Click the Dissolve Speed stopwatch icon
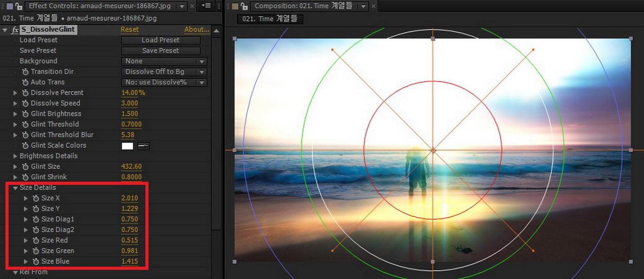Viewport: 644px width, 279px height. (x=25, y=103)
